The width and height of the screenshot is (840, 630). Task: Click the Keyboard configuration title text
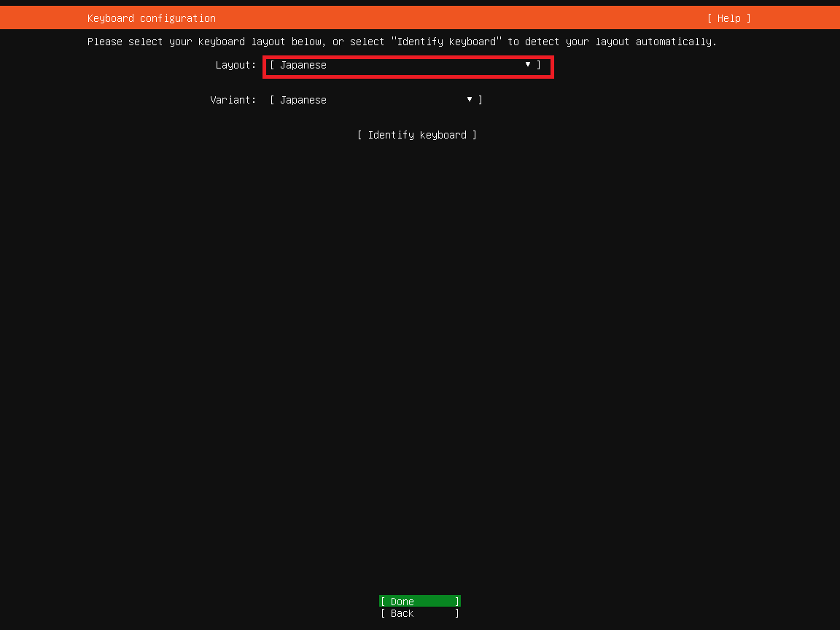tap(152, 18)
